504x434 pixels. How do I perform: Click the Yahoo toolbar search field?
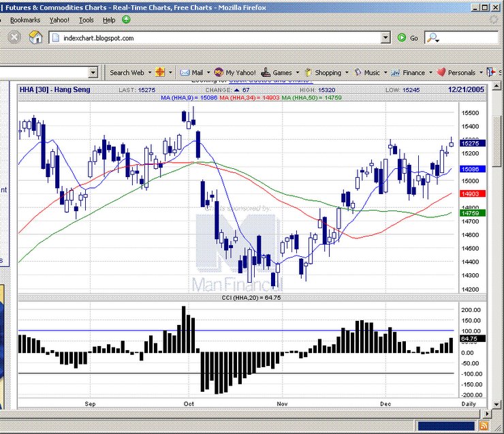(x=44, y=72)
